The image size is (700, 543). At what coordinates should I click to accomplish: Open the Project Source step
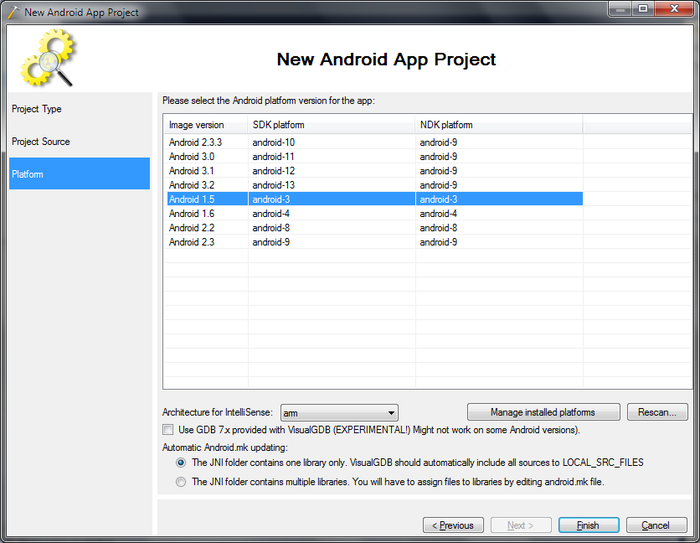[x=41, y=142]
